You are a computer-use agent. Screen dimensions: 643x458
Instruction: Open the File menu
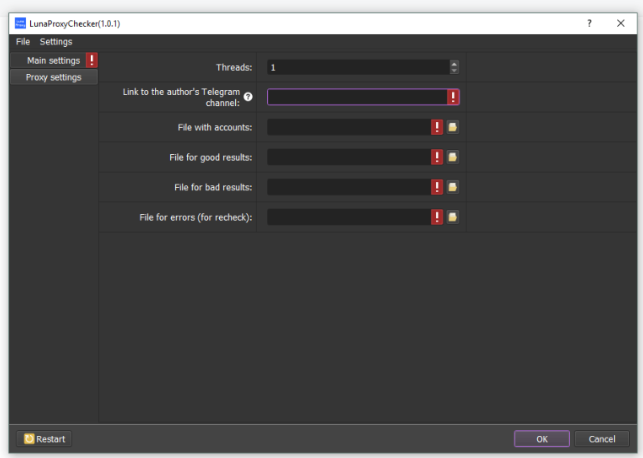[23, 41]
